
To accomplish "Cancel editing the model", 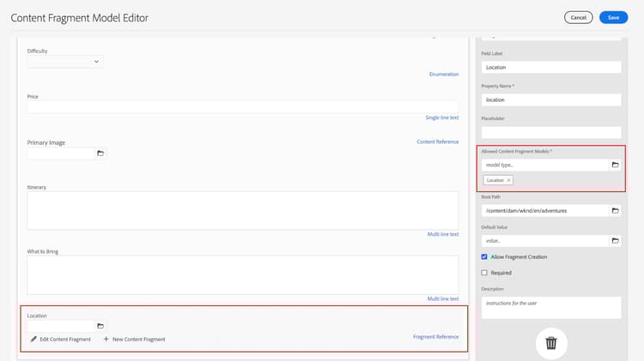I will click(578, 18).
